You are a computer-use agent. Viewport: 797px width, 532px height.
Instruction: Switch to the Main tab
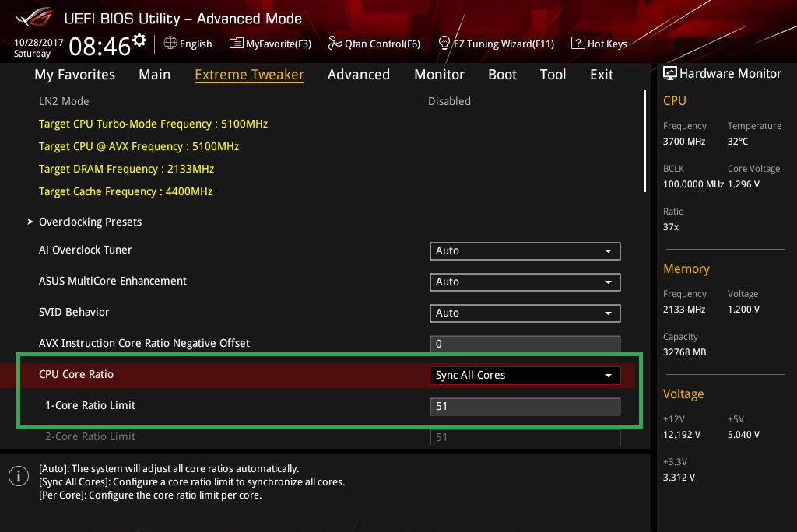[155, 75]
